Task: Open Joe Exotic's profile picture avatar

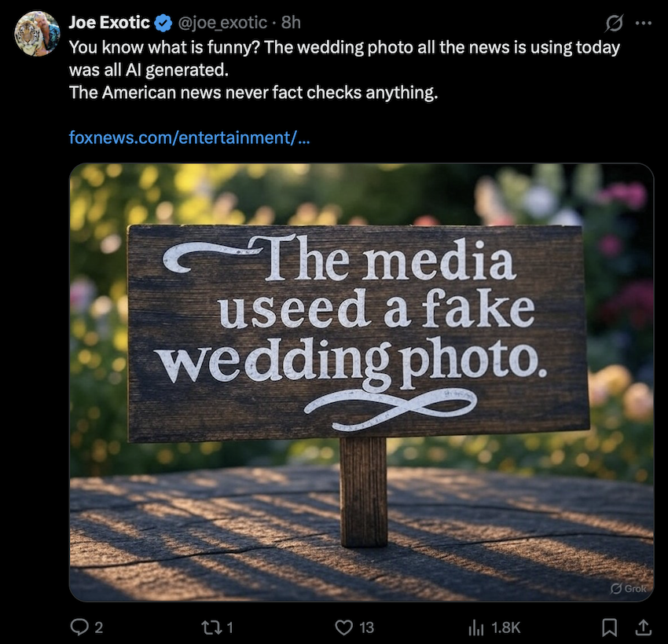Action: pyautogui.click(x=37, y=34)
